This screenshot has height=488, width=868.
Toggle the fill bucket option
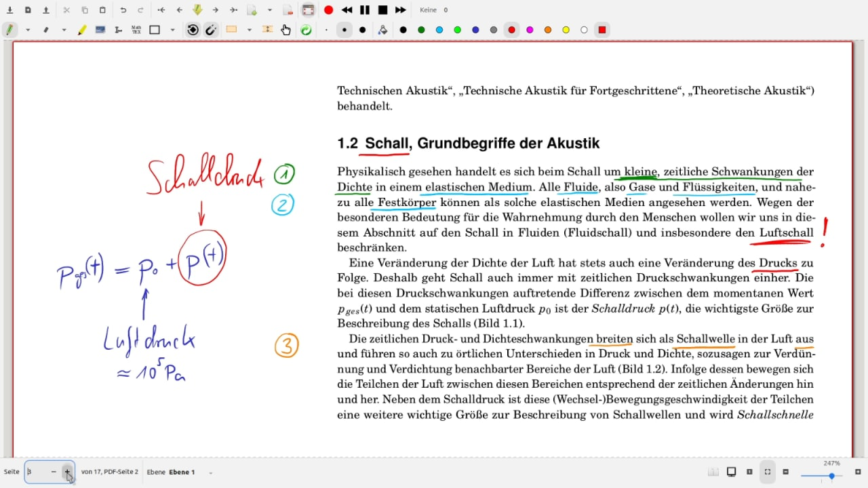[x=383, y=30]
